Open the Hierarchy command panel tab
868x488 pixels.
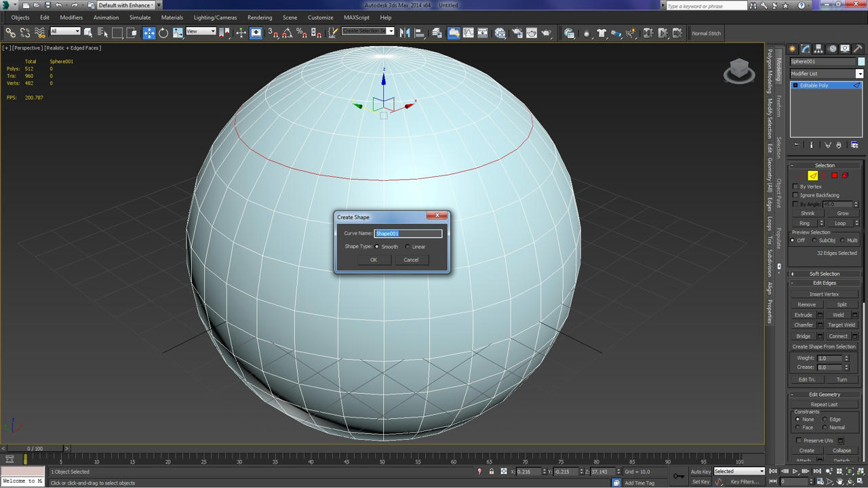click(818, 49)
